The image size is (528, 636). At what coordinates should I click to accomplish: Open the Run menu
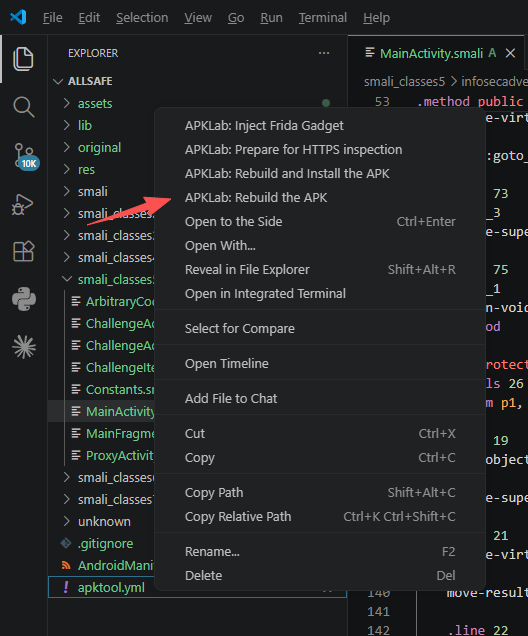click(271, 18)
